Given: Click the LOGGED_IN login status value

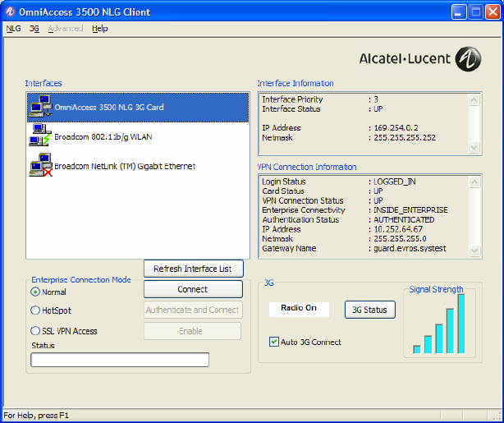Looking at the screenshot, I should [395, 182].
